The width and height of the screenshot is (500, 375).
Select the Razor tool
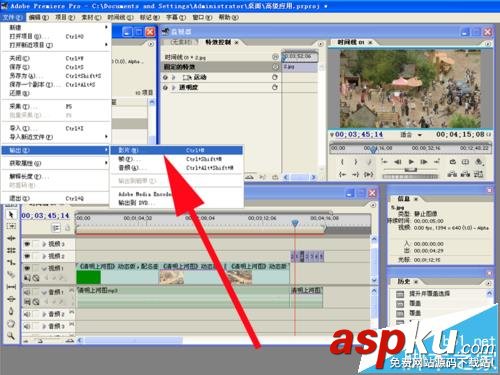tap(11, 274)
